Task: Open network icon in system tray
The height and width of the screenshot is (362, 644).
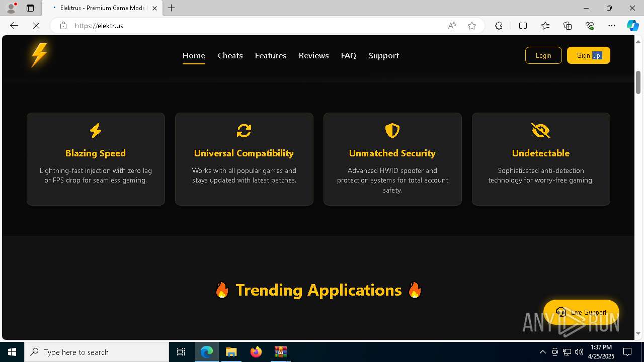Action: (x=567, y=352)
